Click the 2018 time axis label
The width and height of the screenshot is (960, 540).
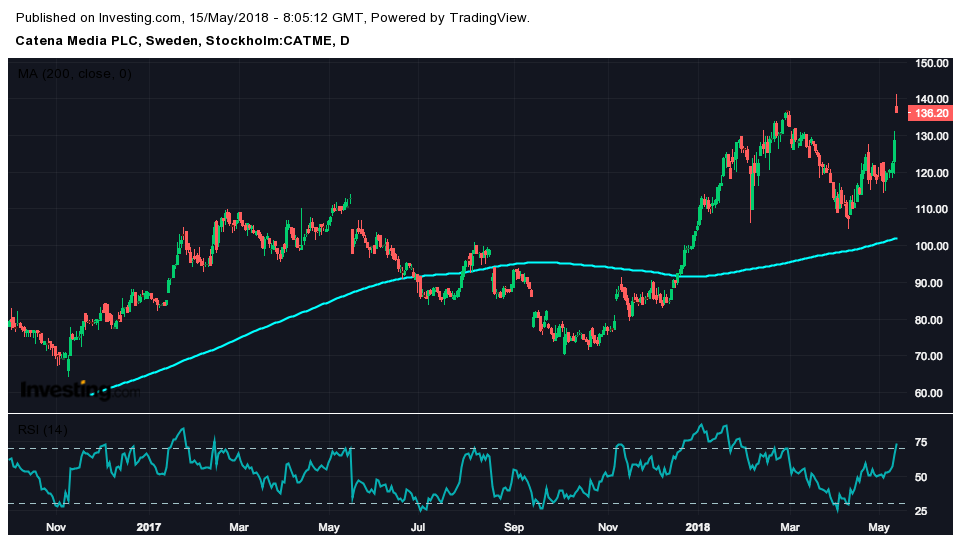tap(698, 527)
